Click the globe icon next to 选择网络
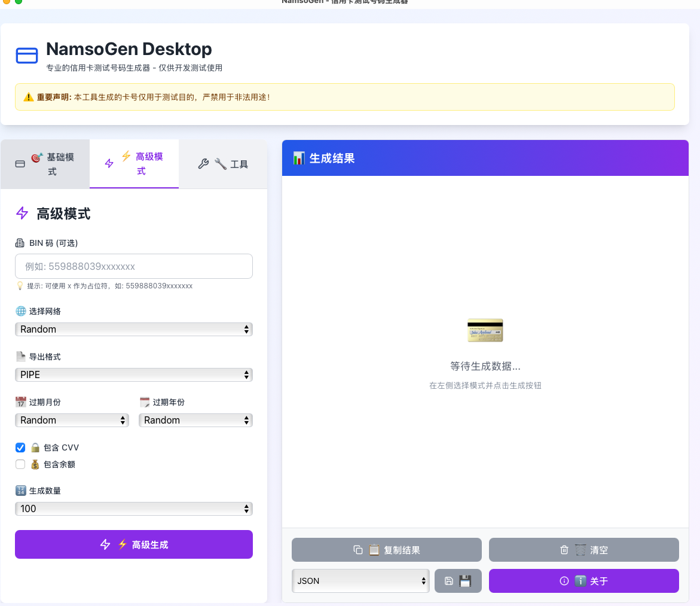 coord(21,311)
